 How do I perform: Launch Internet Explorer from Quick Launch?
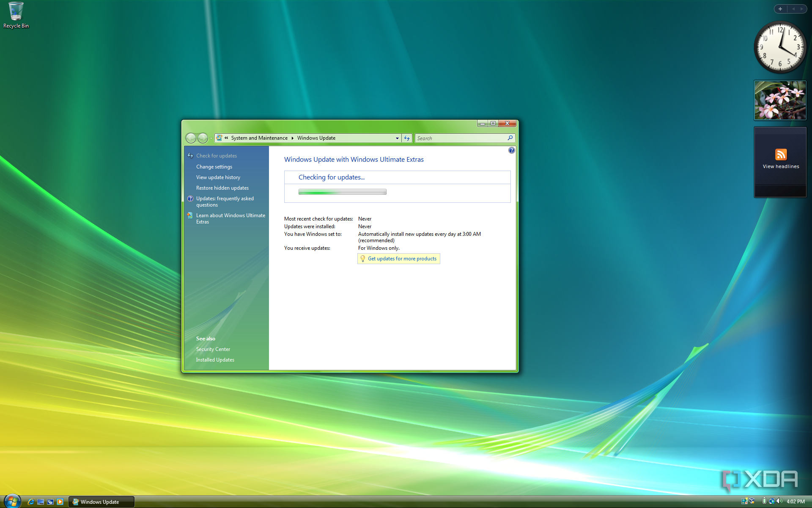coord(31,502)
